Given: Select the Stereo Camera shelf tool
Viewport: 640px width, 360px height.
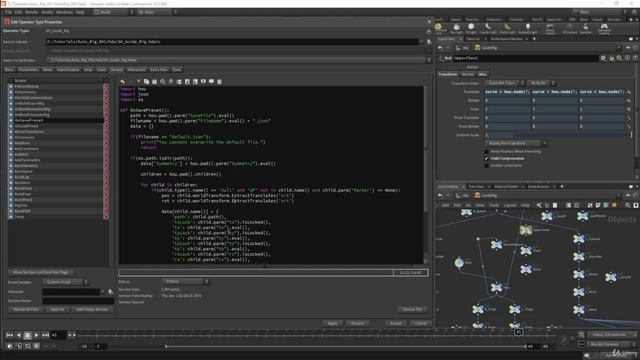Looking at the screenshot, I should [550, 29].
